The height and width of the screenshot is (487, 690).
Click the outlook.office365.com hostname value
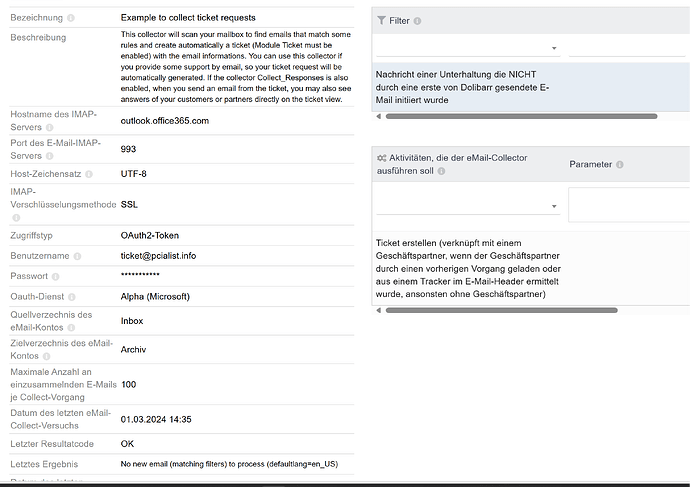[165, 121]
